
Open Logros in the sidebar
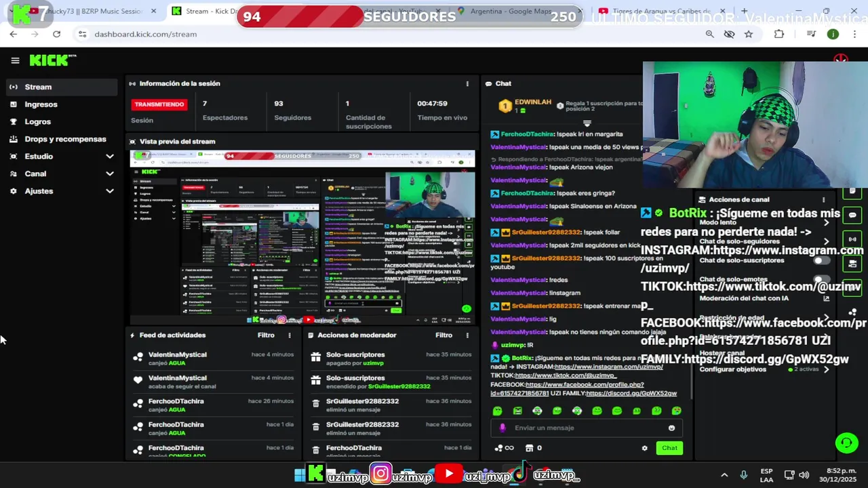pos(62,122)
